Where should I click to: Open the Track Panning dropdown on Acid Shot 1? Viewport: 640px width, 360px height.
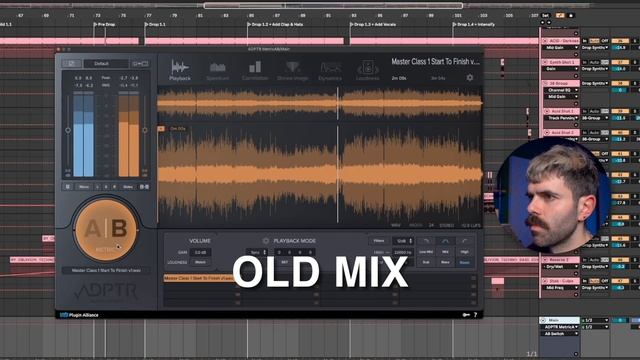click(561, 118)
